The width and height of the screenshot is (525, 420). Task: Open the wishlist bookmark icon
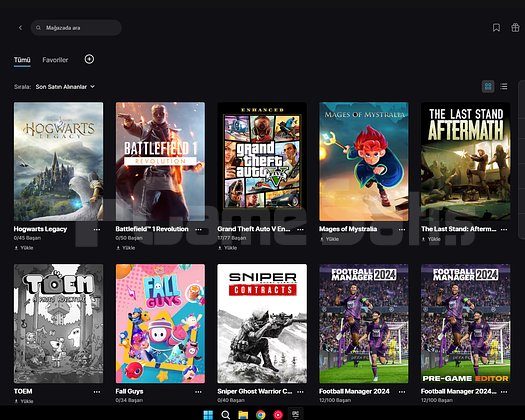click(496, 27)
